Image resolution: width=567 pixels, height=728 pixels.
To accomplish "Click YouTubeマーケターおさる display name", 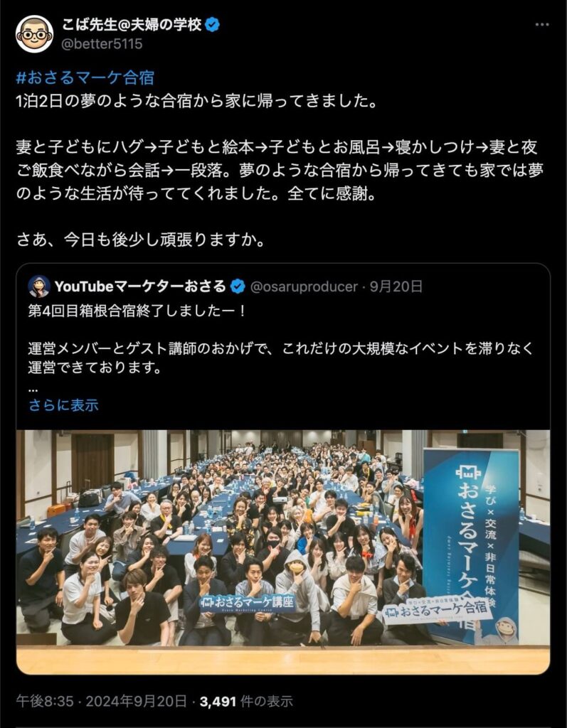I will 140,287.
